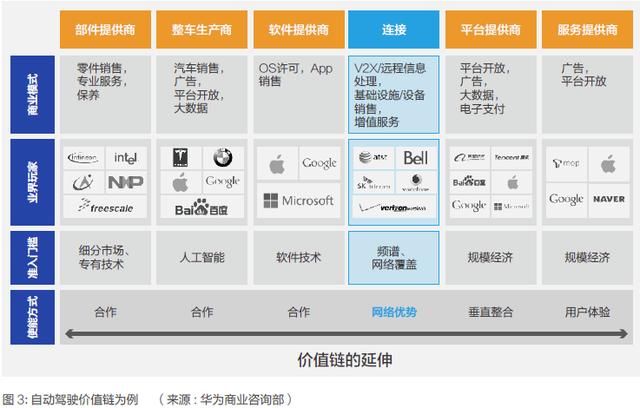
Task: Select the 整车生产商 column header
Action: pyautogui.click(x=202, y=29)
